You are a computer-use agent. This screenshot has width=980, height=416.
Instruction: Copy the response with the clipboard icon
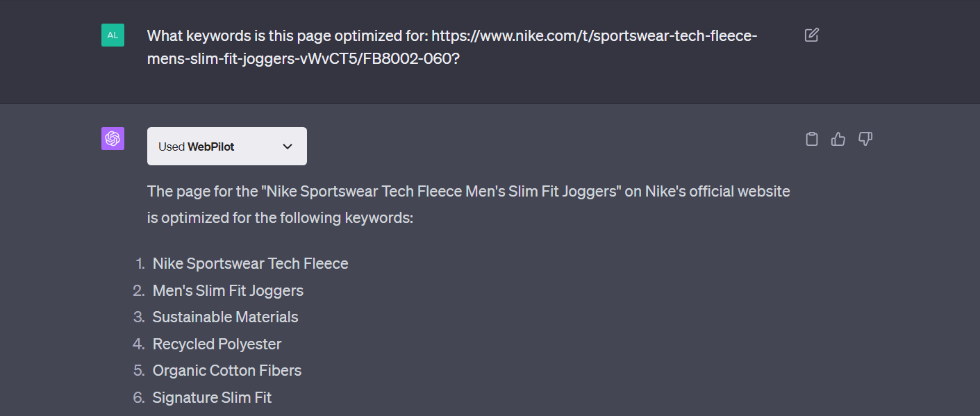(811, 139)
